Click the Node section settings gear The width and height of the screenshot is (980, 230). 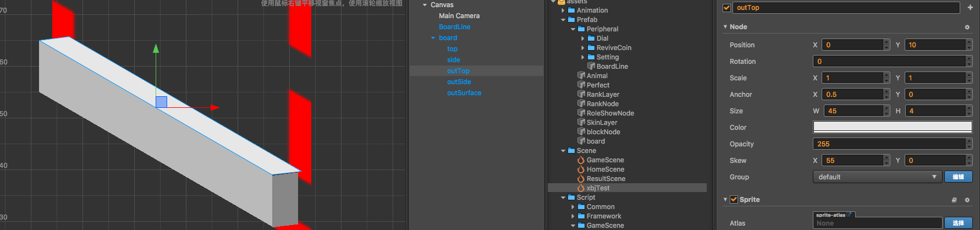967,27
